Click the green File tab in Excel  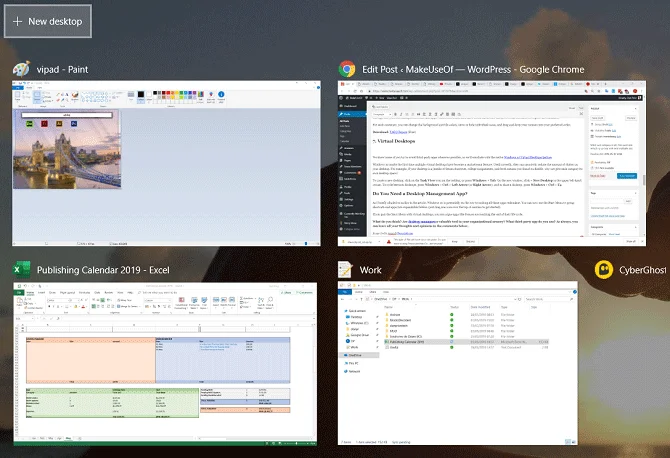19,293
